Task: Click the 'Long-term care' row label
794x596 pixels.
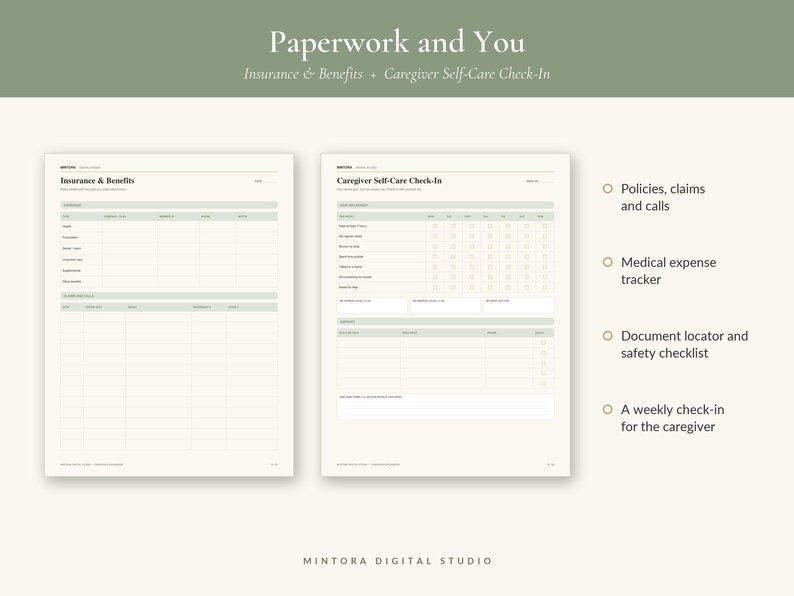Action: click(x=72, y=260)
